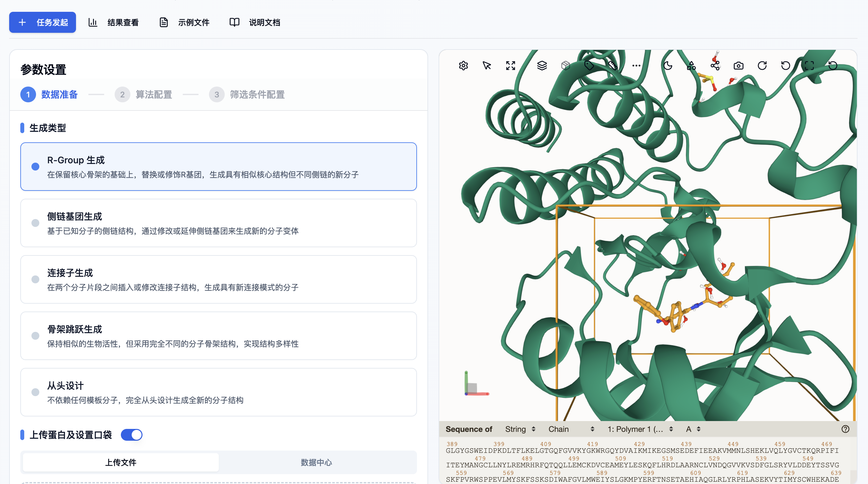Take a screenshot using the camera icon
The width and height of the screenshot is (868, 484).
click(738, 66)
